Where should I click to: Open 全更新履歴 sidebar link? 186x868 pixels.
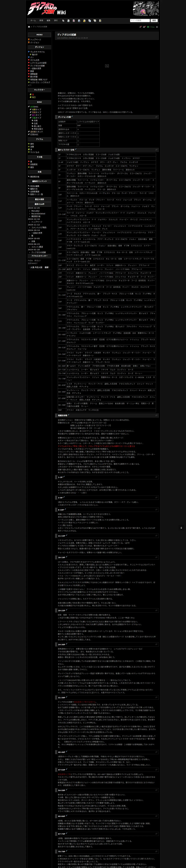click(x=35, y=191)
